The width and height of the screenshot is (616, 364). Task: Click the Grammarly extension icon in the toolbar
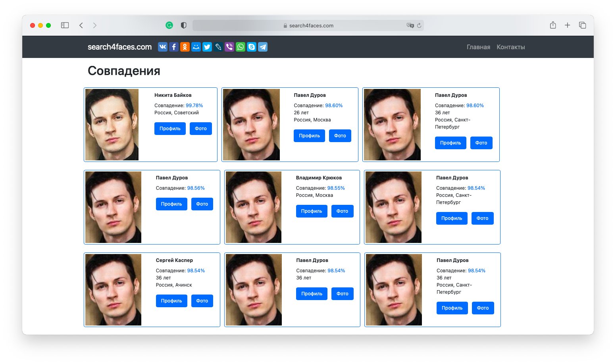pyautogui.click(x=169, y=25)
